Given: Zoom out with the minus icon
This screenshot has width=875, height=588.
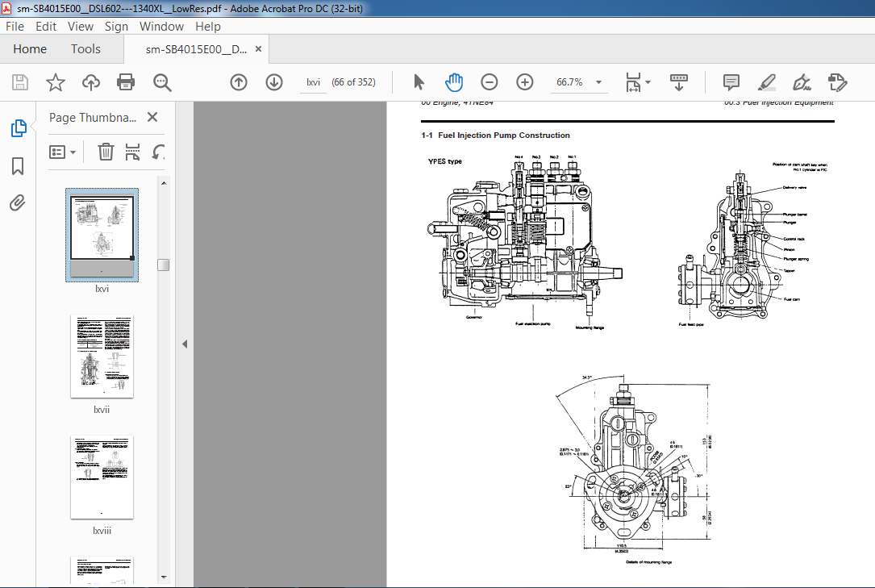Looking at the screenshot, I should 490,82.
